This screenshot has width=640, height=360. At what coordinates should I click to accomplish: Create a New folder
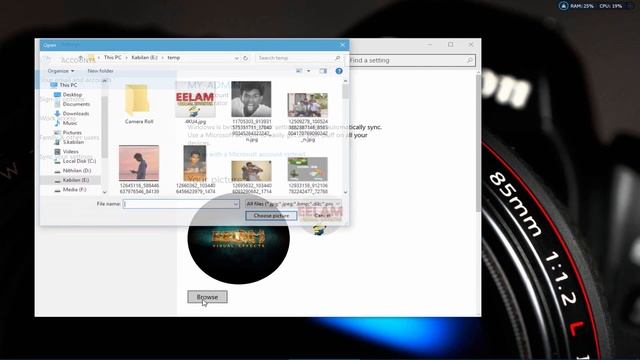coord(100,71)
